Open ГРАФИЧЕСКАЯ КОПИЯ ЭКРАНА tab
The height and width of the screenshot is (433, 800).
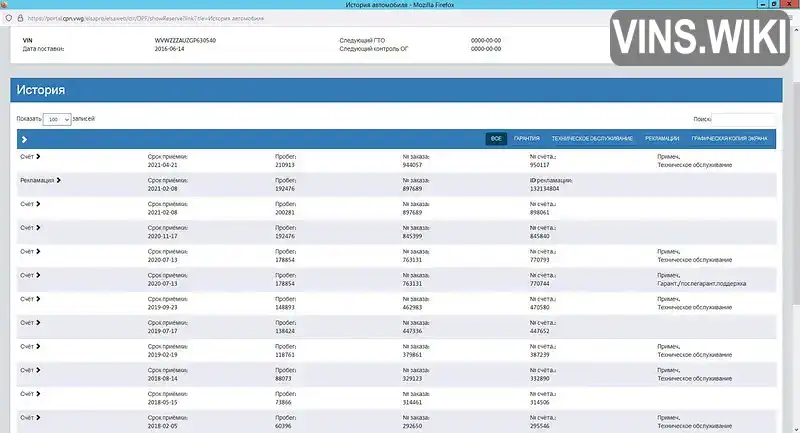click(x=729, y=139)
